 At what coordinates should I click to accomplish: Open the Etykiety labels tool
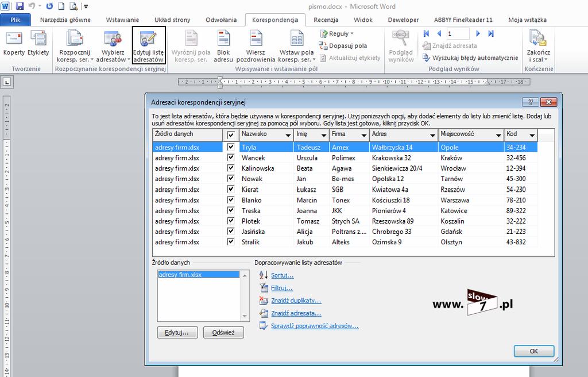pos(38,43)
